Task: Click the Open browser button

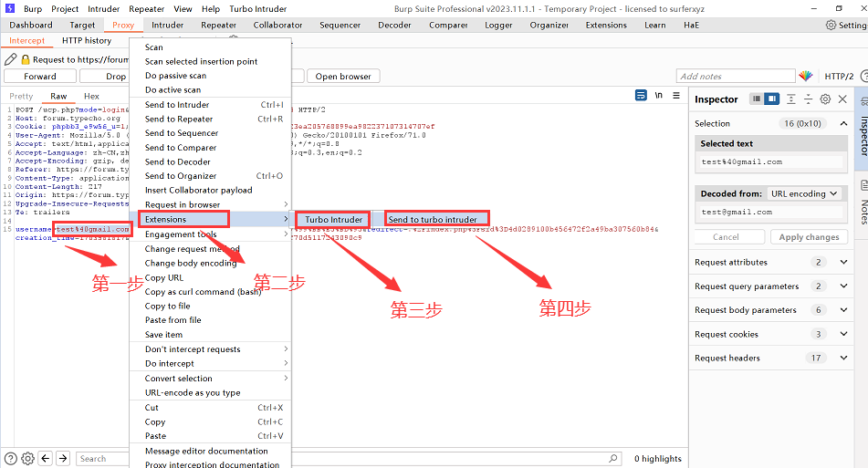Action: tap(343, 77)
